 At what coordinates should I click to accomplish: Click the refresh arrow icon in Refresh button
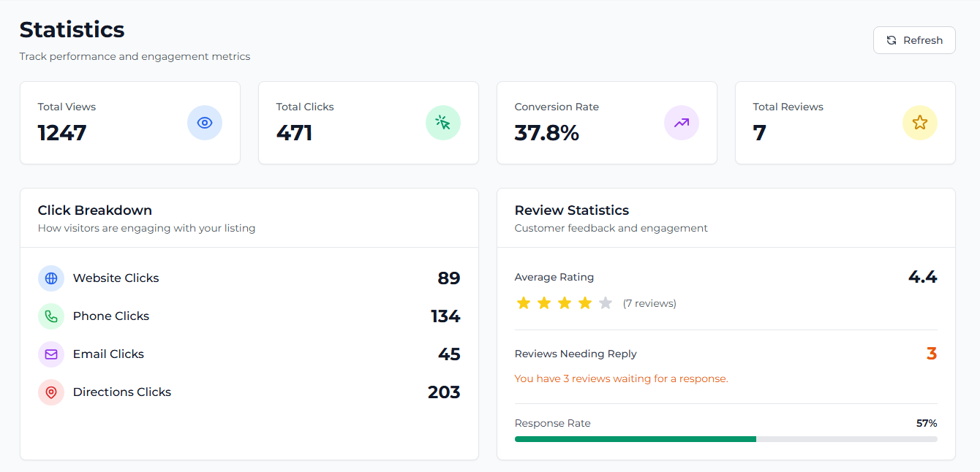891,40
